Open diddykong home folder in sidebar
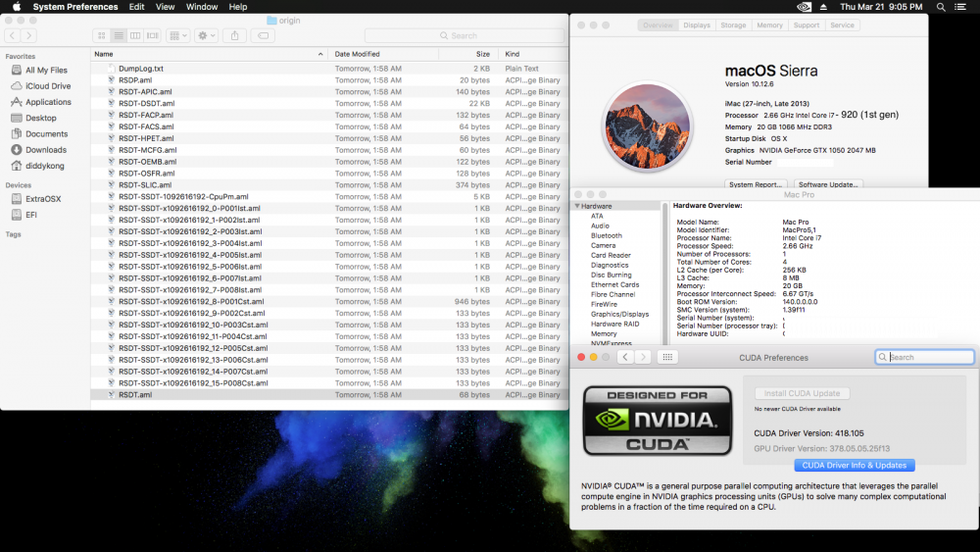980x552 pixels. tap(44, 166)
